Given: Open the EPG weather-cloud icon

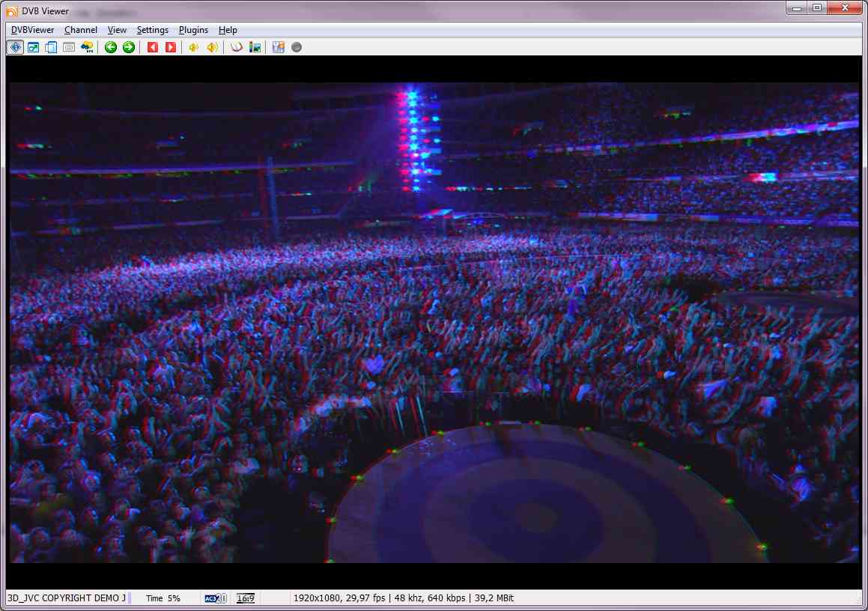Looking at the screenshot, I should pos(87,48).
